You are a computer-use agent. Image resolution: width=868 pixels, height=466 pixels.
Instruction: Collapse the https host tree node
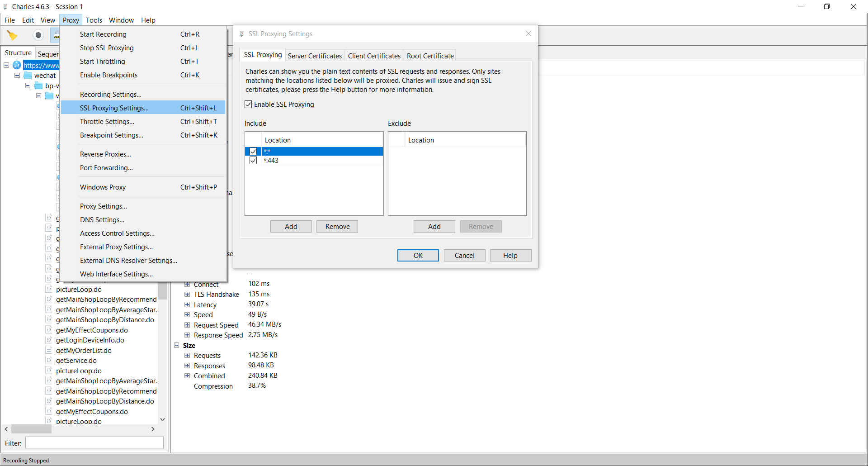(7, 65)
